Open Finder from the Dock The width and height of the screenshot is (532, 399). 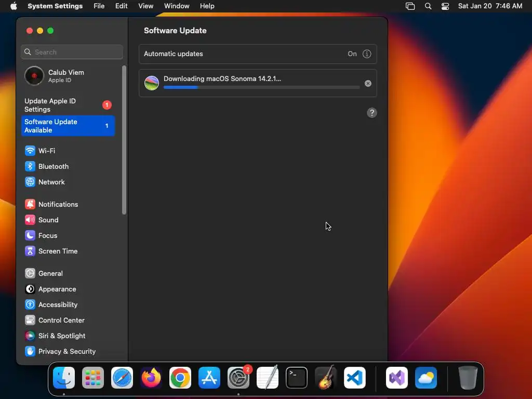[x=64, y=378]
